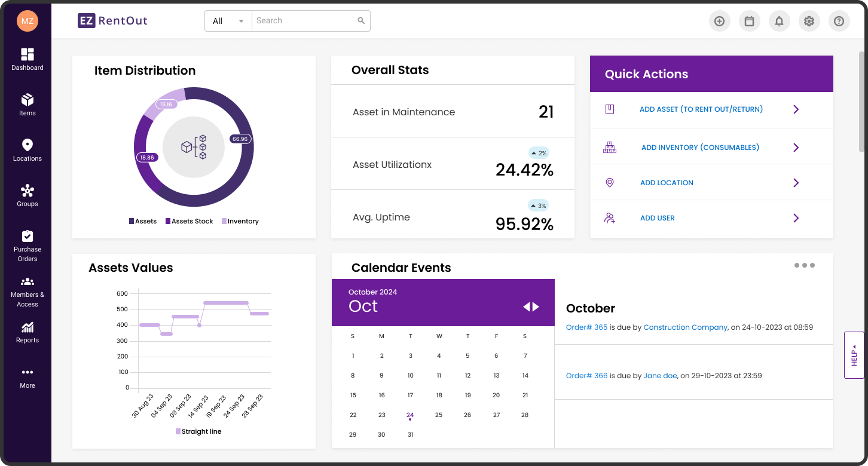This screenshot has width=868, height=466.
Task: Select Add Location quick action
Action: point(667,183)
